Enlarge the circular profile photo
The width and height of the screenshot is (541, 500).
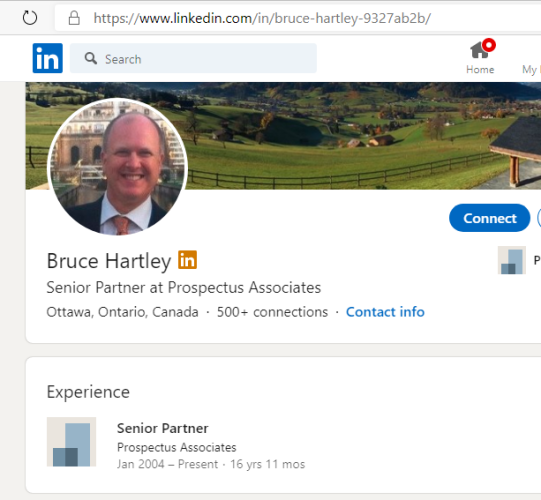pyautogui.click(x=118, y=167)
